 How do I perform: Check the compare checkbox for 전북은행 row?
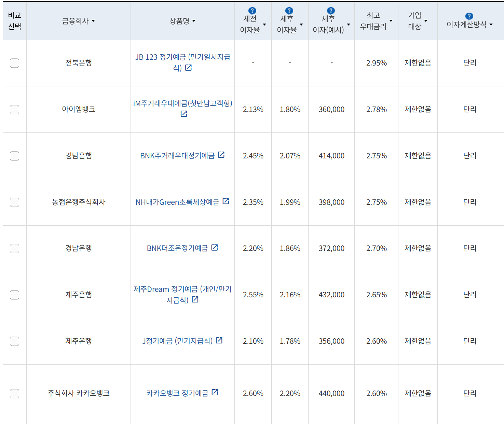(x=14, y=63)
